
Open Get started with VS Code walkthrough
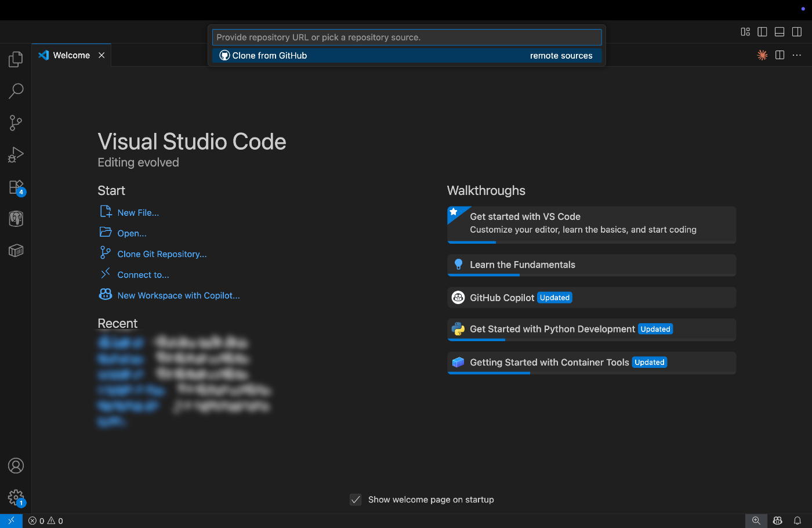tap(592, 225)
